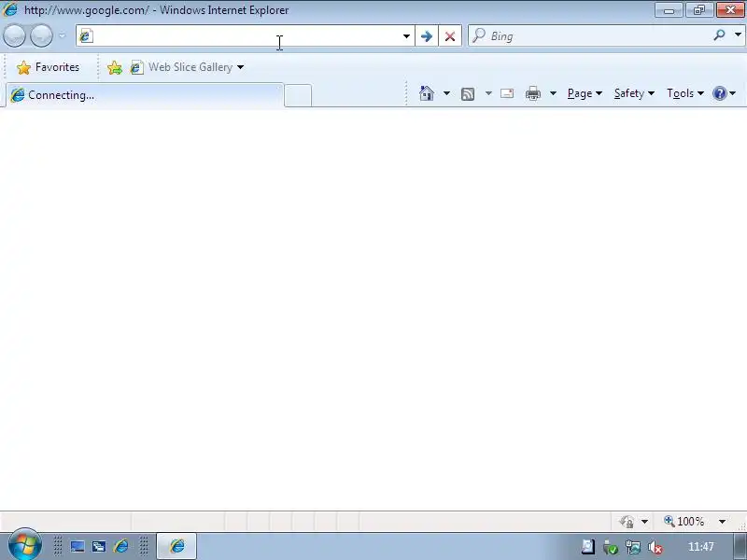The height and width of the screenshot is (560, 747).
Task: Click the status bar security zone icon
Action: pyautogui.click(x=627, y=522)
